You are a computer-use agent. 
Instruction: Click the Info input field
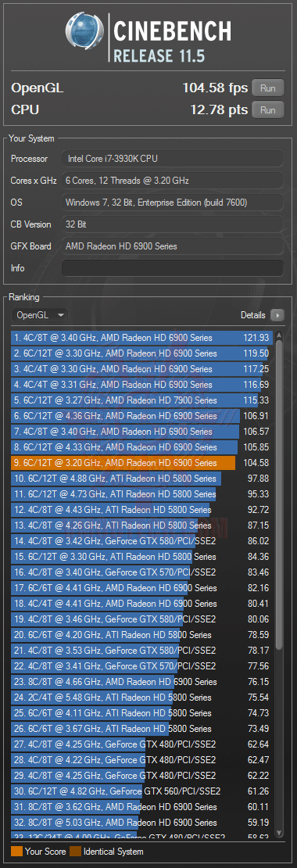coord(173,268)
